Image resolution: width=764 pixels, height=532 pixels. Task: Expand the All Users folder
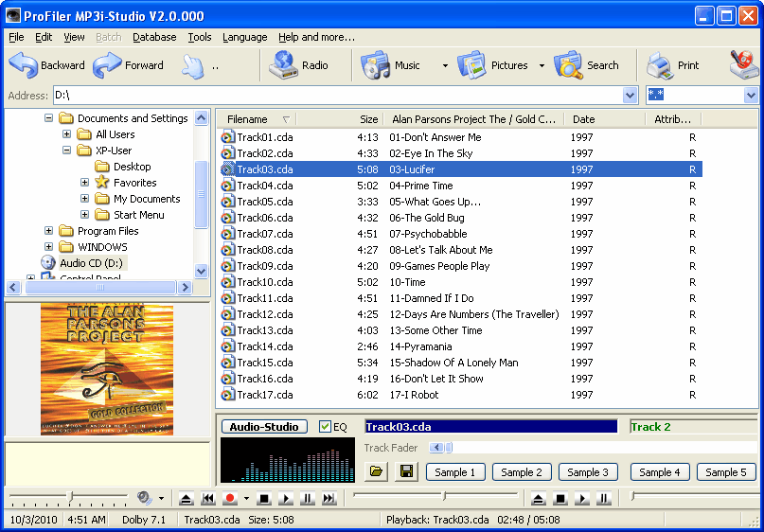pos(67,134)
